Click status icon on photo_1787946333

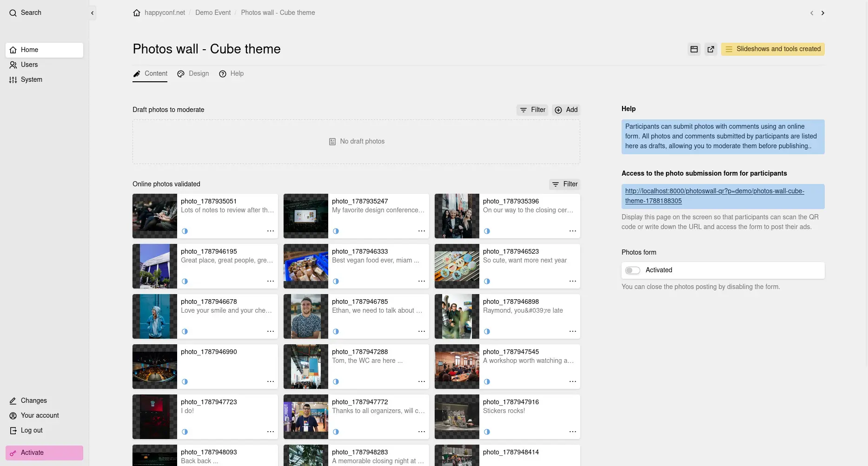tap(336, 282)
